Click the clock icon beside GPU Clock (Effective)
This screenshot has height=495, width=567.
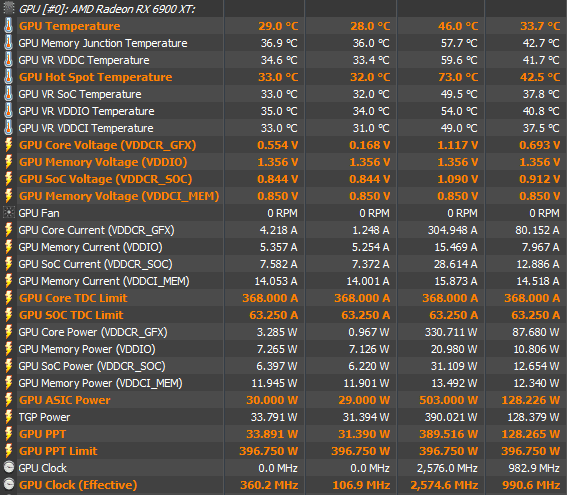pos(9,484)
